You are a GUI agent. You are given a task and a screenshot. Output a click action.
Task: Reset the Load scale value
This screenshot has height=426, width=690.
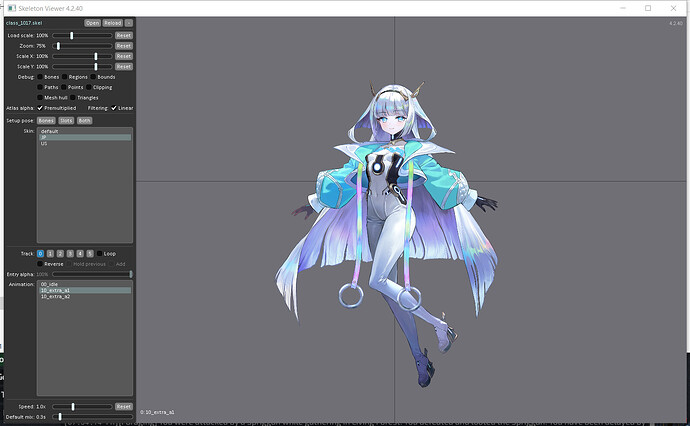coord(124,35)
